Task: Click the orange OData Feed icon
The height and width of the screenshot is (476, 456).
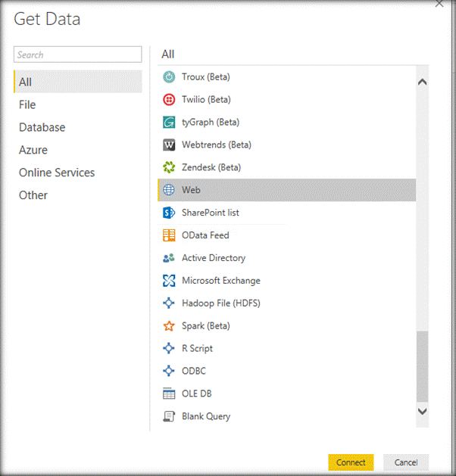Action: click(x=169, y=235)
